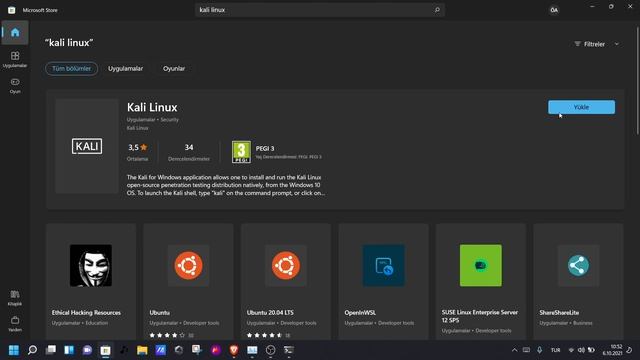Open the OpenInWSL card title
Image resolution: width=640 pixels, height=360 pixels.
tap(360, 313)
